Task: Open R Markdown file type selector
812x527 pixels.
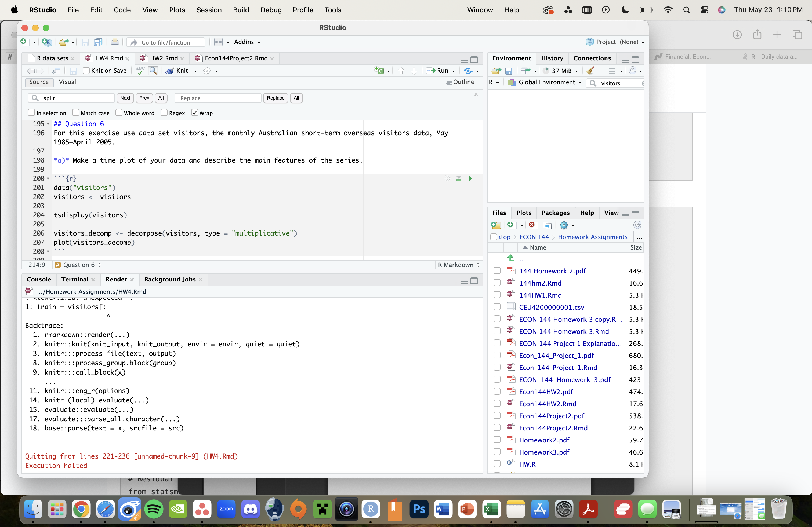Action: click(459, 265)
